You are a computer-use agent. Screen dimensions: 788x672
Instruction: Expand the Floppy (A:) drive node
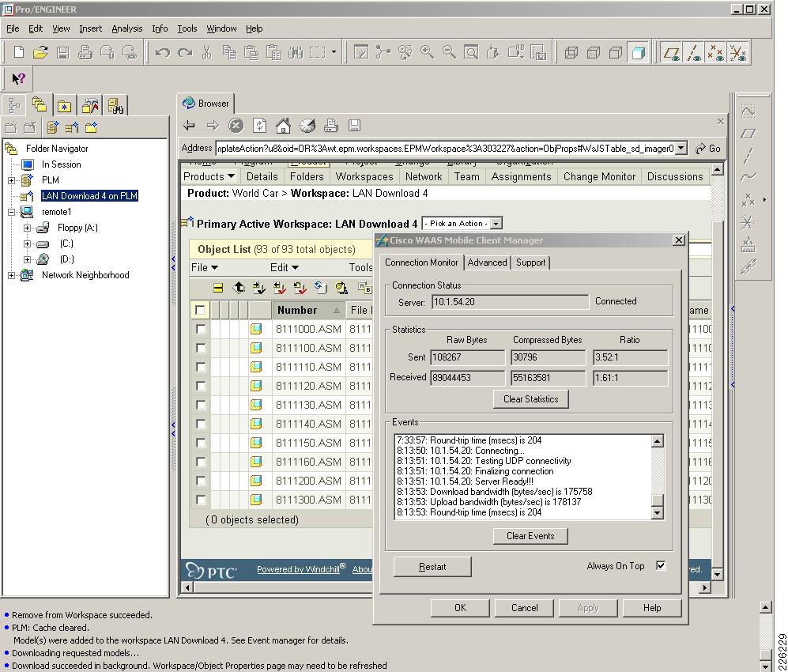click(x=27, y=228)
